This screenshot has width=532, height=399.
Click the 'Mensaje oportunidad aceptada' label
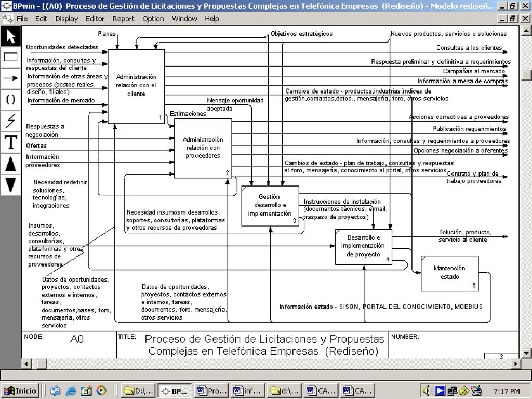point(235,104)
